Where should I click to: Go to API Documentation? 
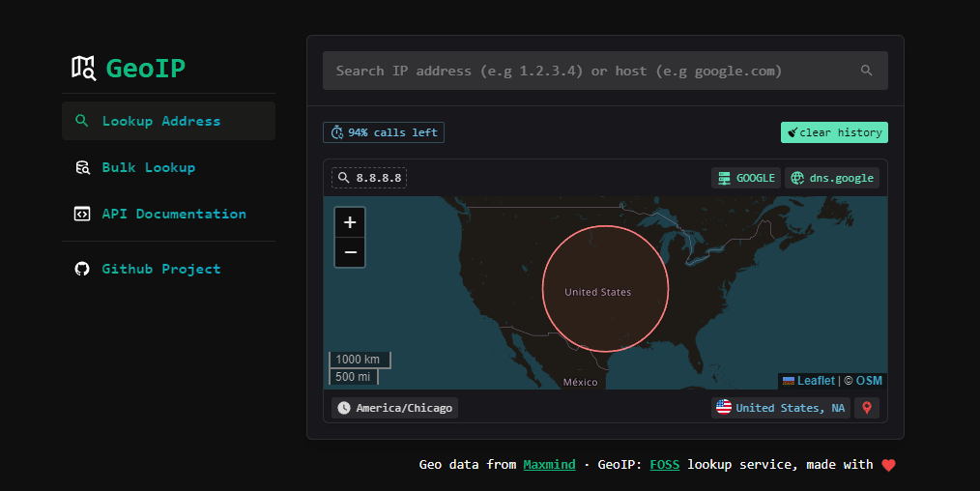pos(173,214)
